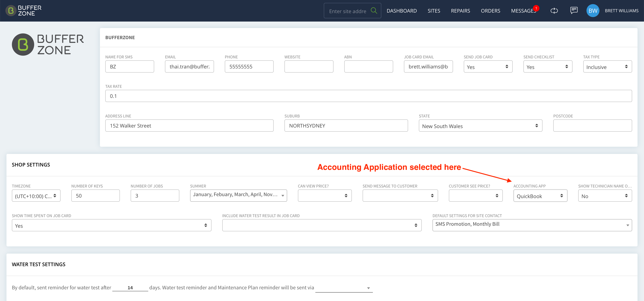Image resolution: width=644 pixels, height=301 pixels.
Task: Open the Send Message to Customer dropdown
Action: click(400, 196)
